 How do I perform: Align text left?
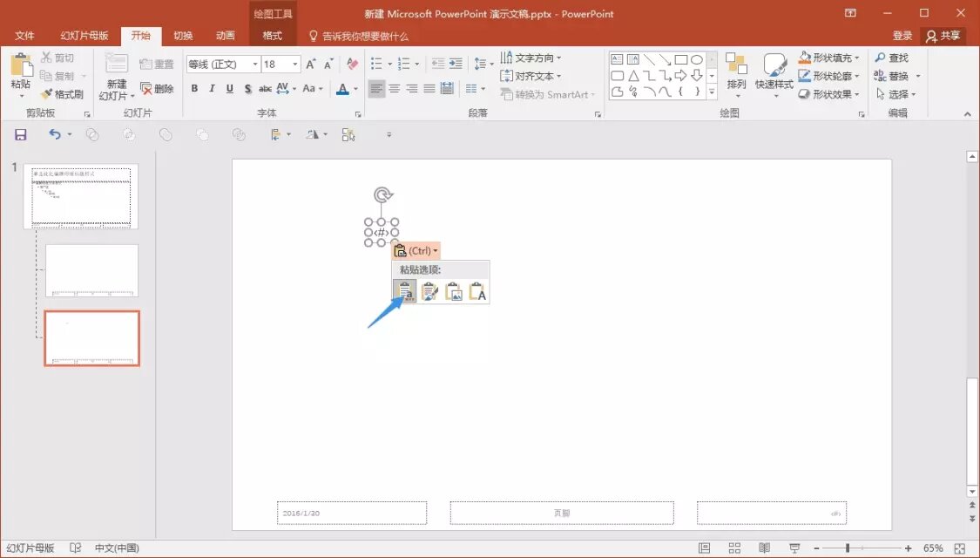click(376, 89)
